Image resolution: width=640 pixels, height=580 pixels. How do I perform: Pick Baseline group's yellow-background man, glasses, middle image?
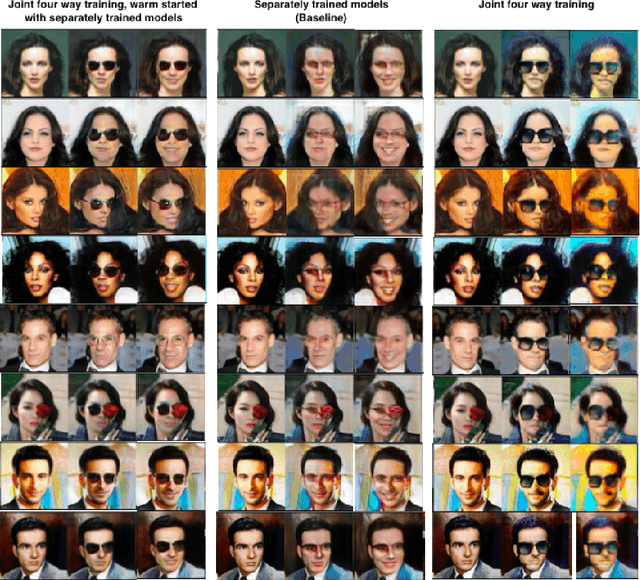(x=320, y=477)
